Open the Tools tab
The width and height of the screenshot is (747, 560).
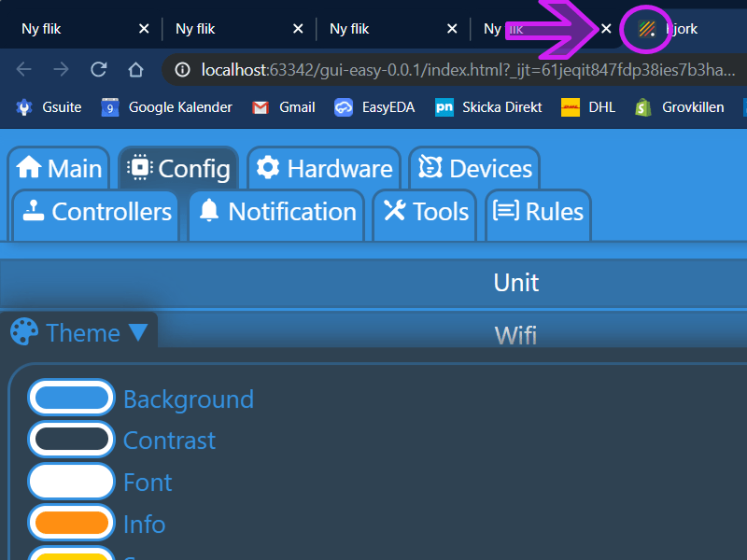click(426, 215)
